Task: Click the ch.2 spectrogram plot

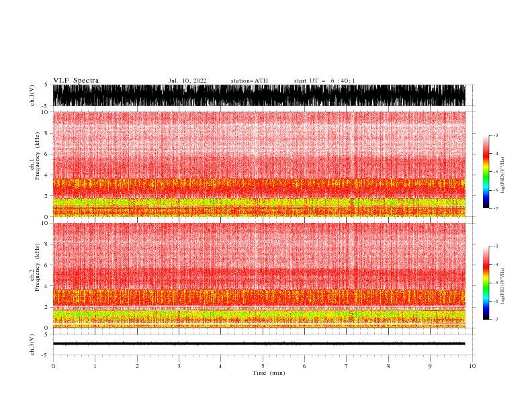Action: (x=259, y=275)
